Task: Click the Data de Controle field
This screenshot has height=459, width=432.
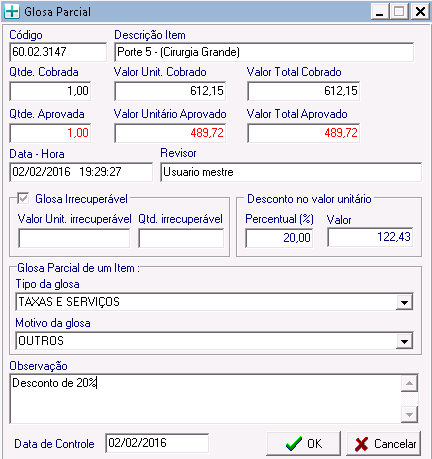Action: [x=157, y=443]
